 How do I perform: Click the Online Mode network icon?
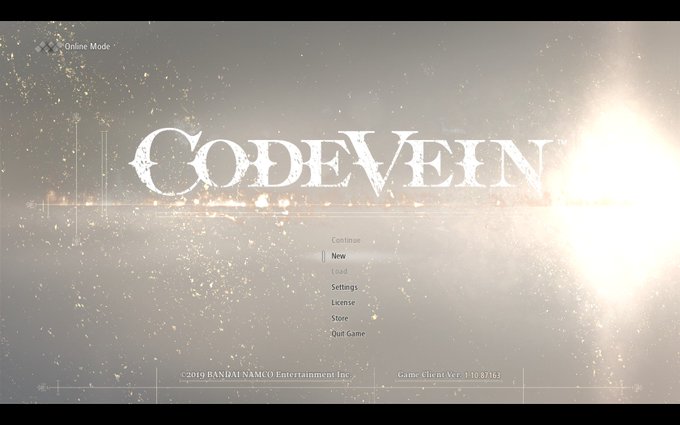pyautogui.click(x=48, y=46)
